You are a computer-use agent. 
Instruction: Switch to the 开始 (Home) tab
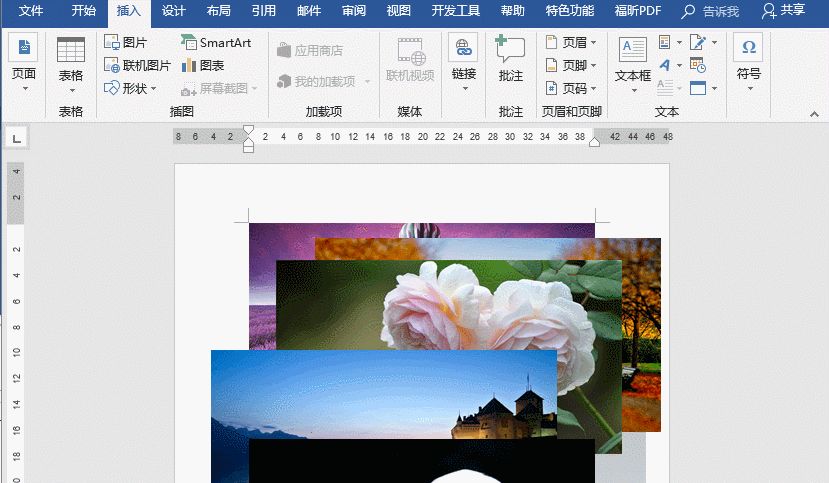point(84,11)
